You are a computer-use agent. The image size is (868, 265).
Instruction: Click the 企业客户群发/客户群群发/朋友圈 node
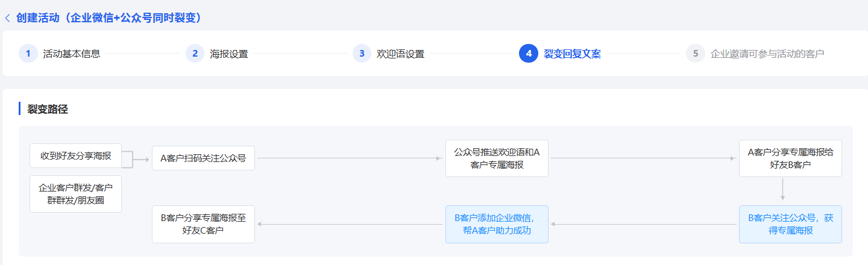click(76, 193)
